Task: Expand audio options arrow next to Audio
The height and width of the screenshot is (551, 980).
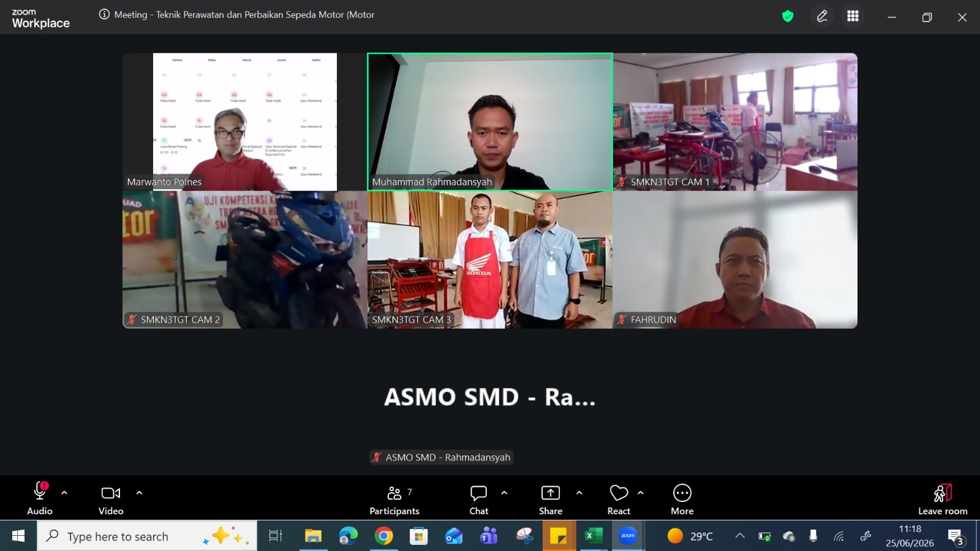Action: click(64, 493)
